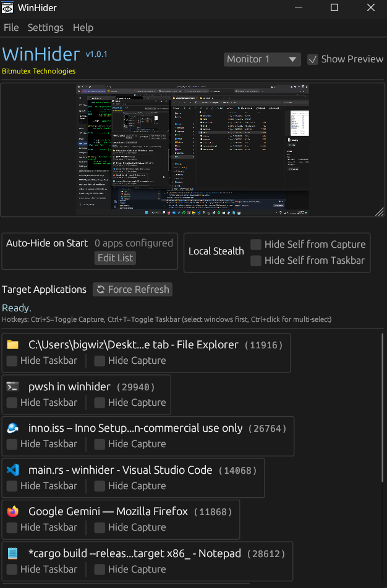387x588 pixels.
Task: Click the WinHider eye icon in title bar
Action: (7, 7)
